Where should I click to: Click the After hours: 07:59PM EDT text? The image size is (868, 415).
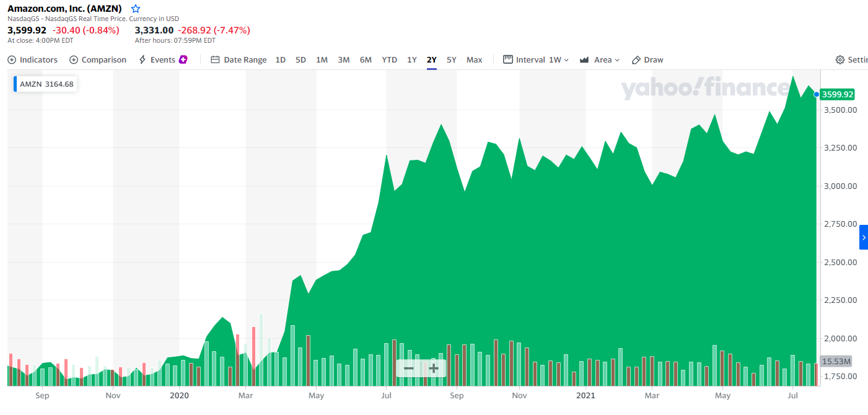point(175,40)
